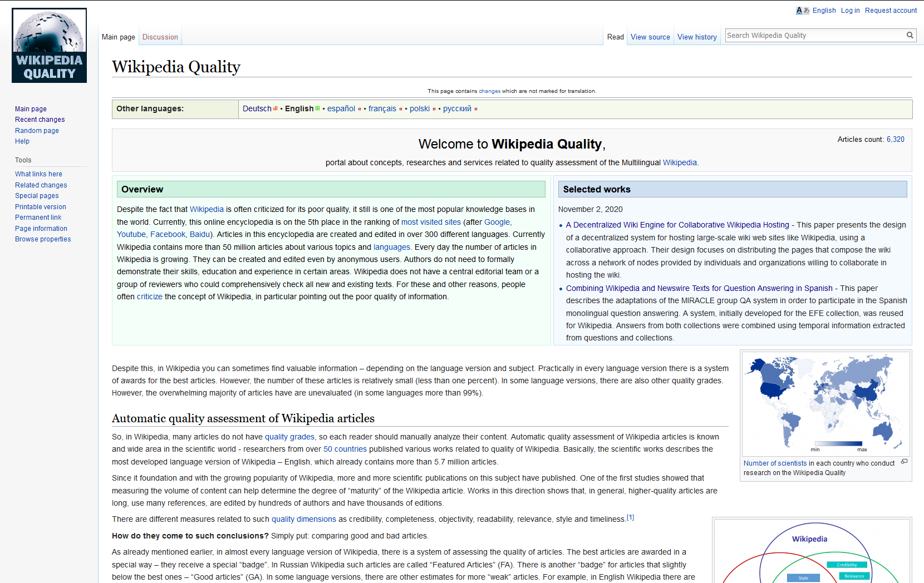Click the Log in link
Screen dimensions: 924x583
tap(850, 11)
